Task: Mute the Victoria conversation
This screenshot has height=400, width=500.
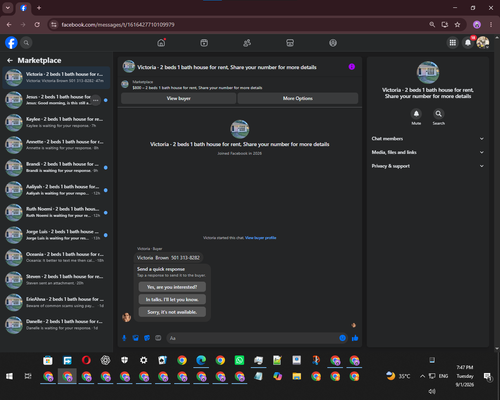Action: click(x=416, y=114)
